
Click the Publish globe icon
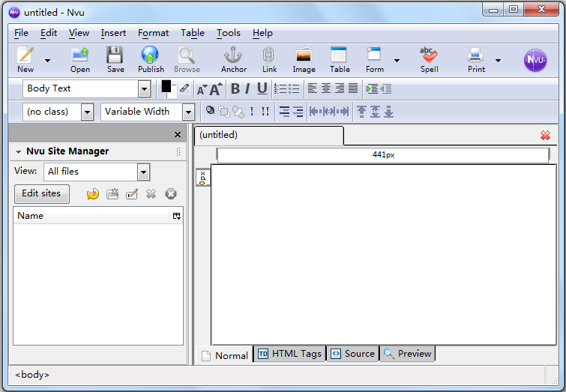[x=151, y=56]
